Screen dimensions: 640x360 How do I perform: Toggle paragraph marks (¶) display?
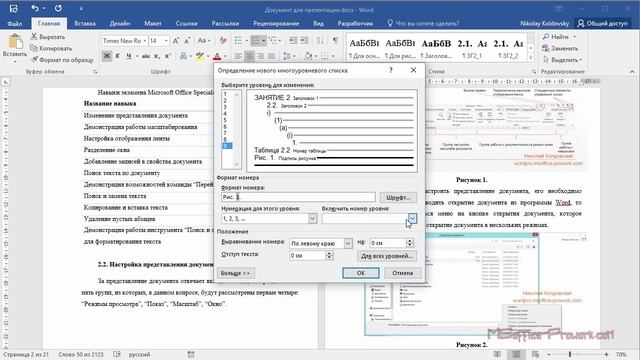click(x=335, y=40)
